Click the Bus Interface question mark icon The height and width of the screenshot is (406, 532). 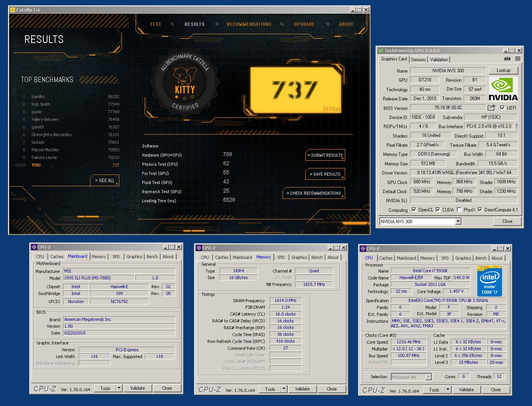click(x=516, y=126)
